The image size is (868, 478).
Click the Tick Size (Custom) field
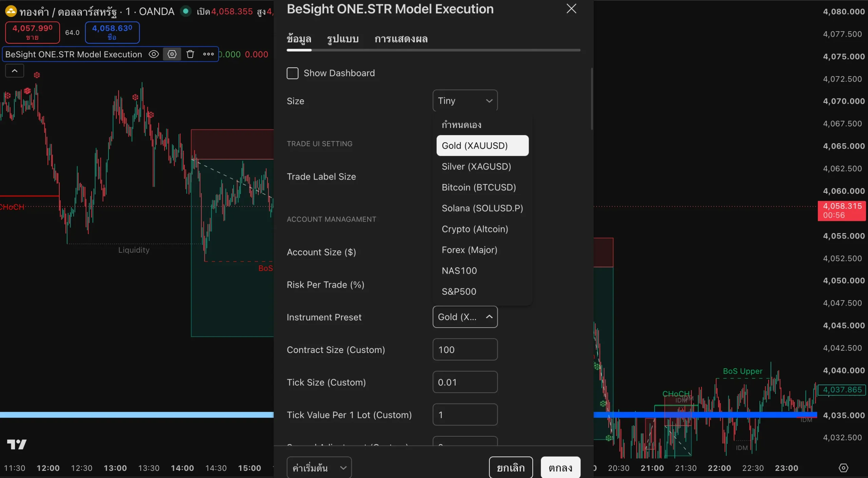click(465, 382)
